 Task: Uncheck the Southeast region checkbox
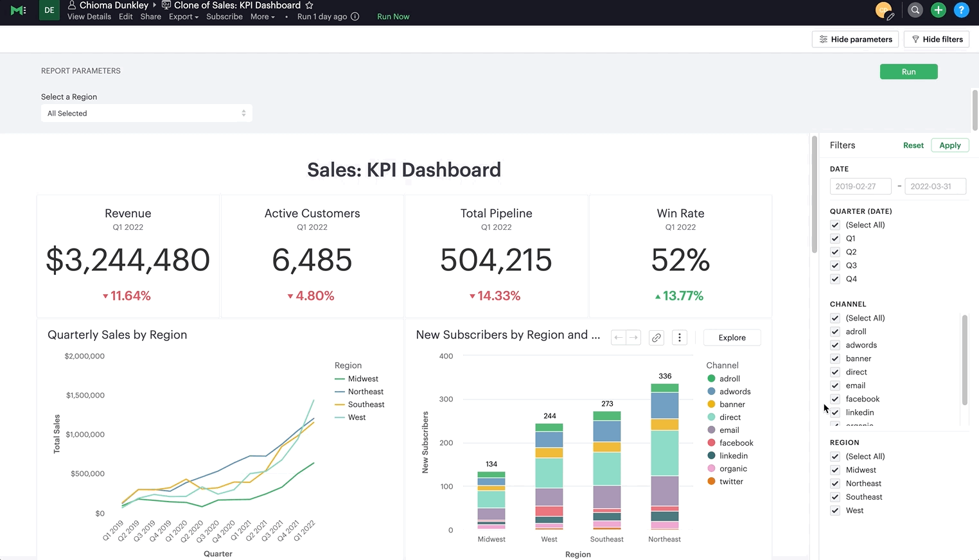835,497
